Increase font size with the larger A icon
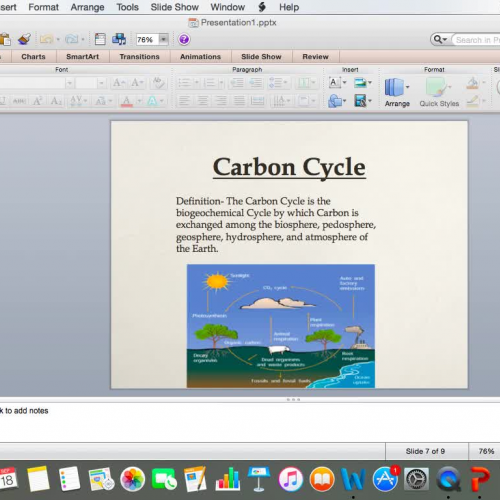This screenshot has height=500, width=500. pos(119,83)
